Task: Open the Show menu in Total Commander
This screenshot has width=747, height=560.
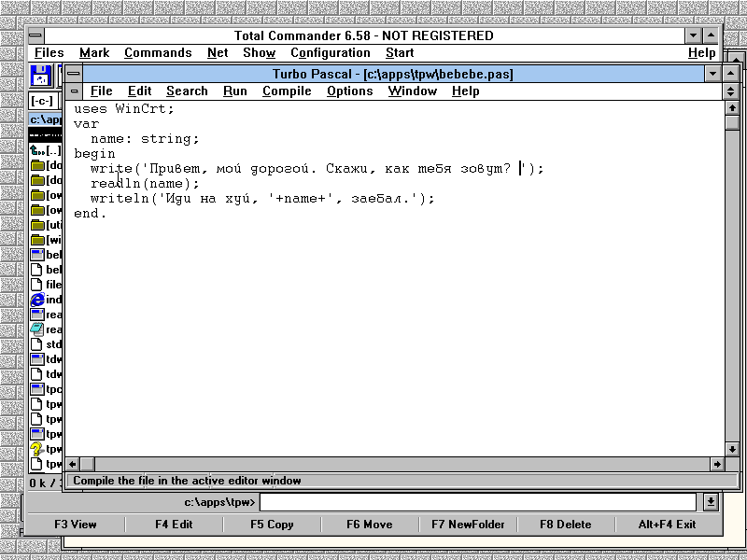Action: point(260,53)
